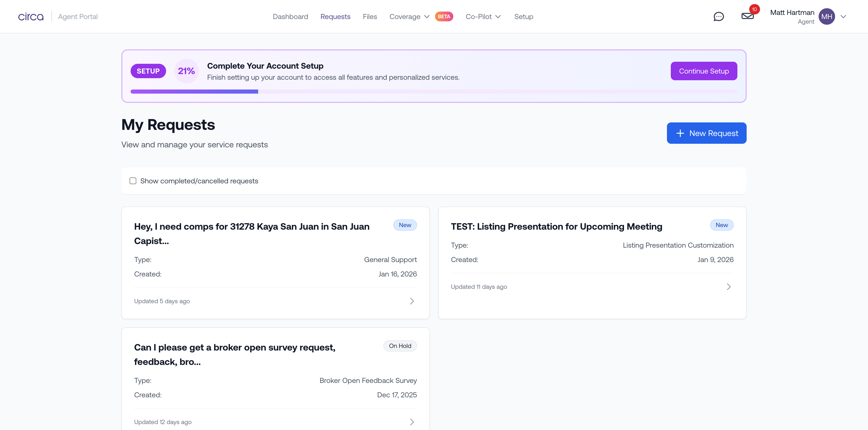868x430 pixels.
Task: Open the inbox envelope with 10 notifications
Action: (x=747, y=16)
